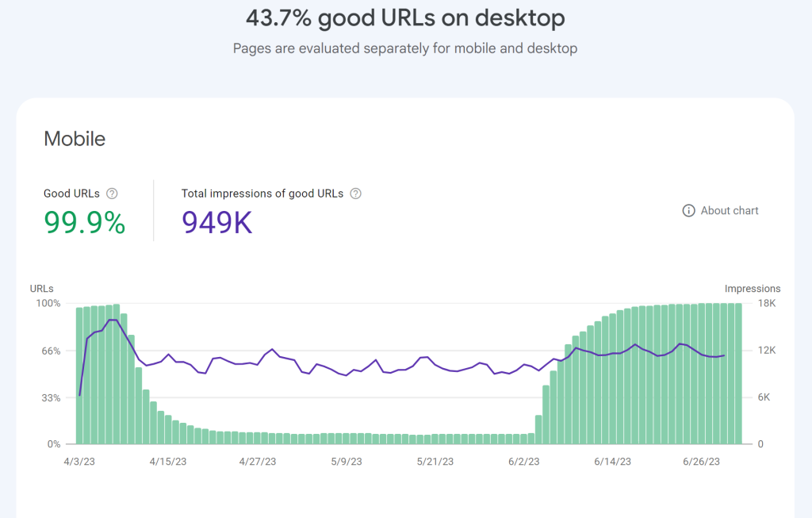
Task: Click the URLs axis label
Action: (40, 288)
